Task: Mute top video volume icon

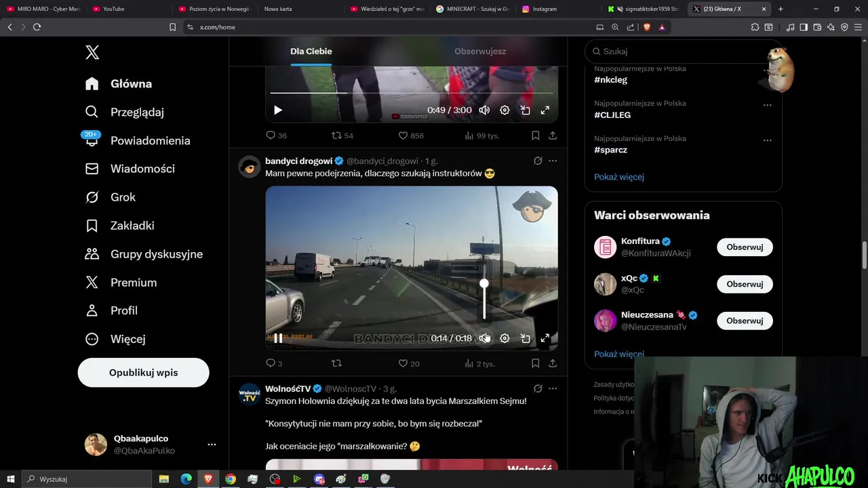Action: pyautogui.click(x=484, y=110)
